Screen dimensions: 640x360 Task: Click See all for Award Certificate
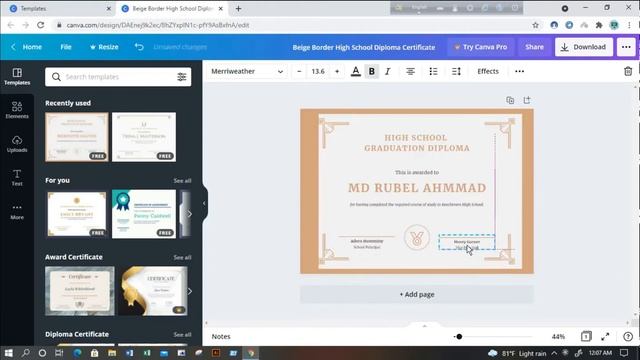point(182,257)
